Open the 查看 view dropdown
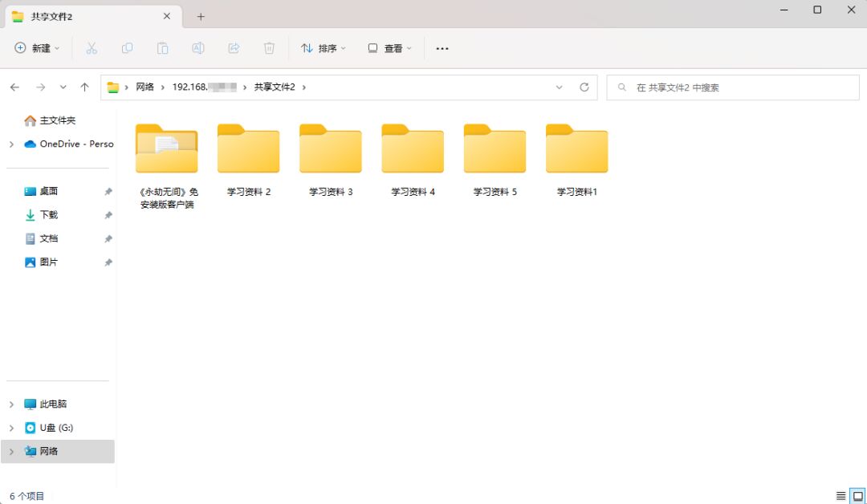 (389, 48)
